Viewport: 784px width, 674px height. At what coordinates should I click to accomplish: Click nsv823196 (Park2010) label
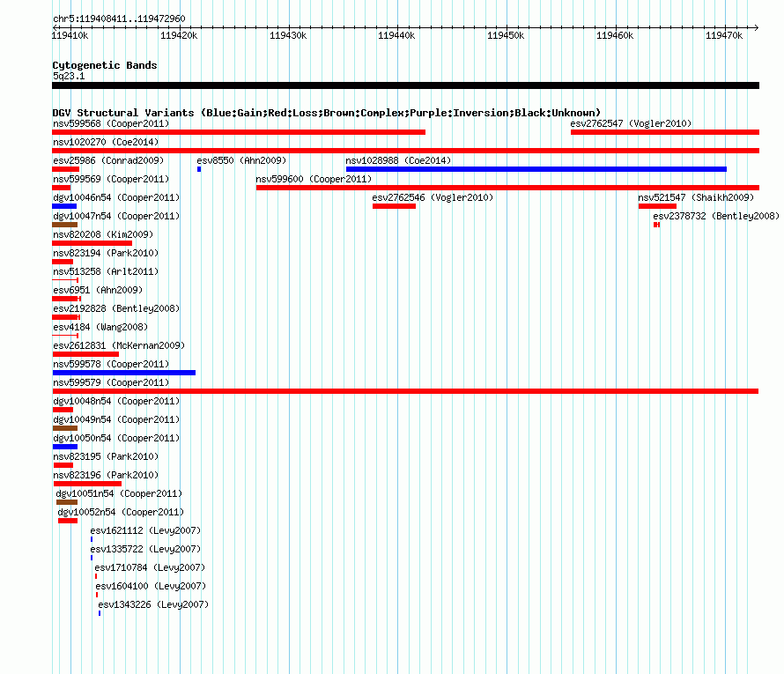point(106,475)
